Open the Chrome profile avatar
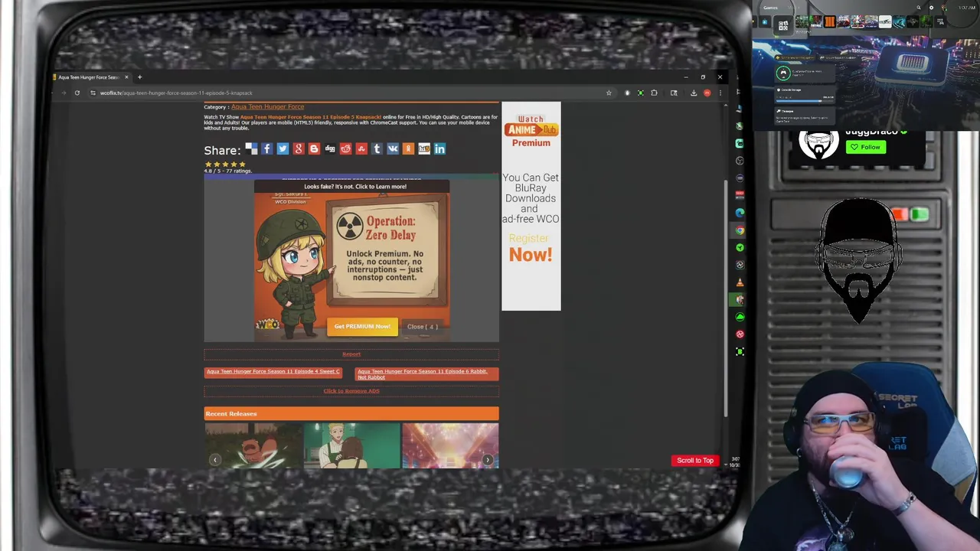 pyautogui.click(x=707, y=93)
